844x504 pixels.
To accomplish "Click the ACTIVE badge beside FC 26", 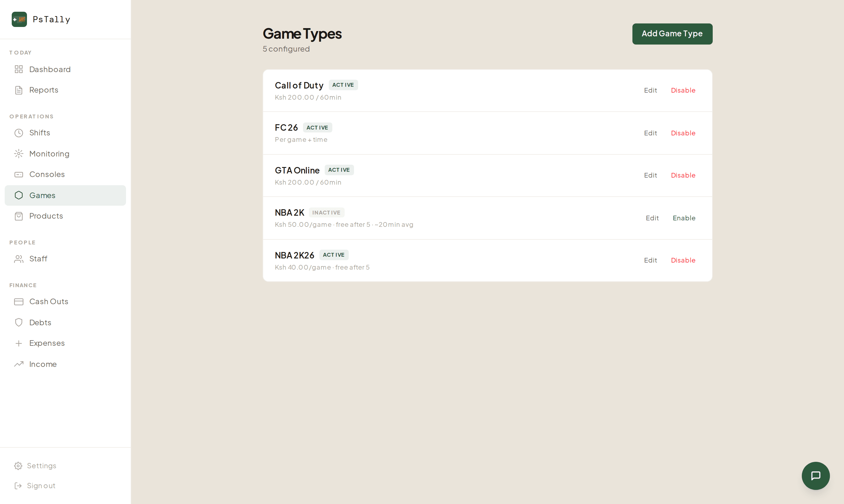I will coord(317,128).
